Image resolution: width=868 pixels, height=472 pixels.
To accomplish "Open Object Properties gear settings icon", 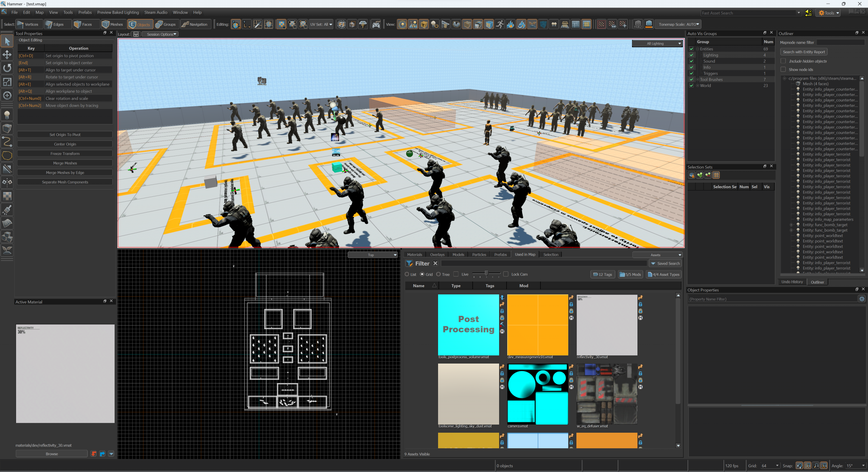I will pyautogui.click(x=862, y=299).
